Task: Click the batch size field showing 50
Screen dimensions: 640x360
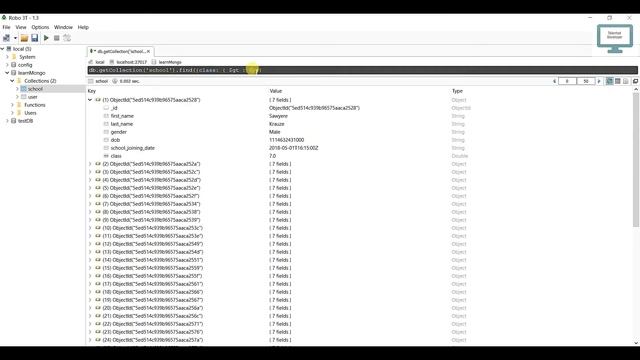Action: 586,81
